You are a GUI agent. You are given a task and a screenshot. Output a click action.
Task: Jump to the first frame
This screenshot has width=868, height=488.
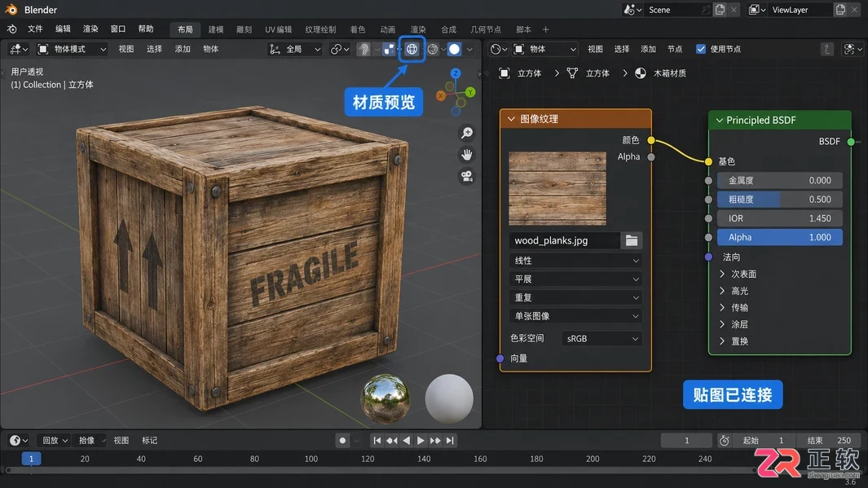click(x=377, y=441)
